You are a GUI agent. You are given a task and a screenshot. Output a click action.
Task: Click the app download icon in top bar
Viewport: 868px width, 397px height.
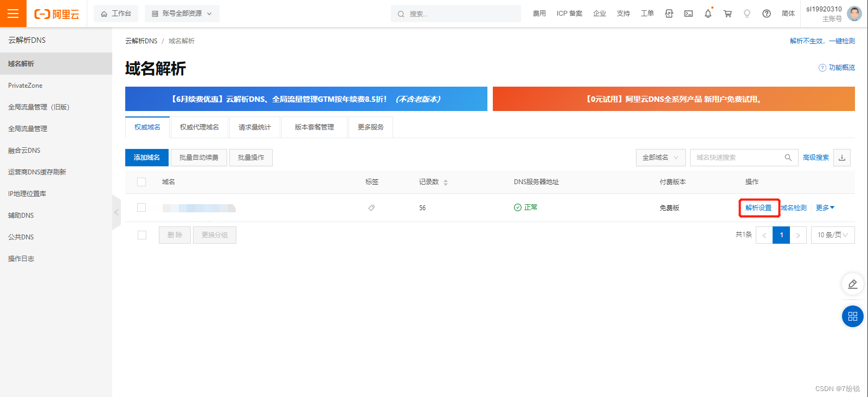[669, 14]
